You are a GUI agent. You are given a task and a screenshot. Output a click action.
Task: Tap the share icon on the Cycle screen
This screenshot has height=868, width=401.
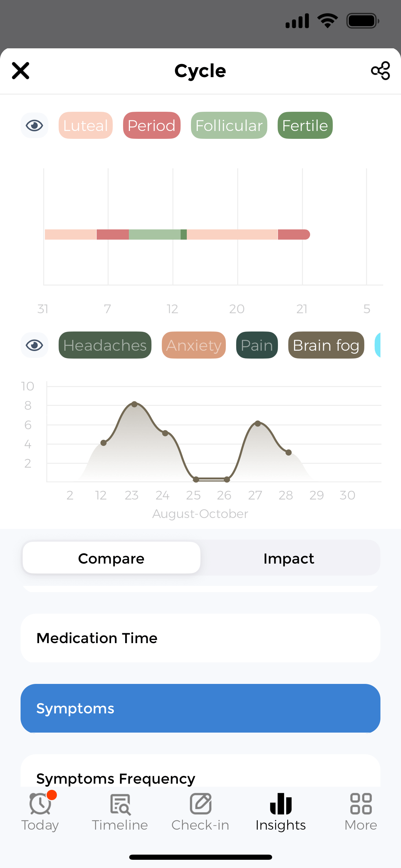coord(380,71)
